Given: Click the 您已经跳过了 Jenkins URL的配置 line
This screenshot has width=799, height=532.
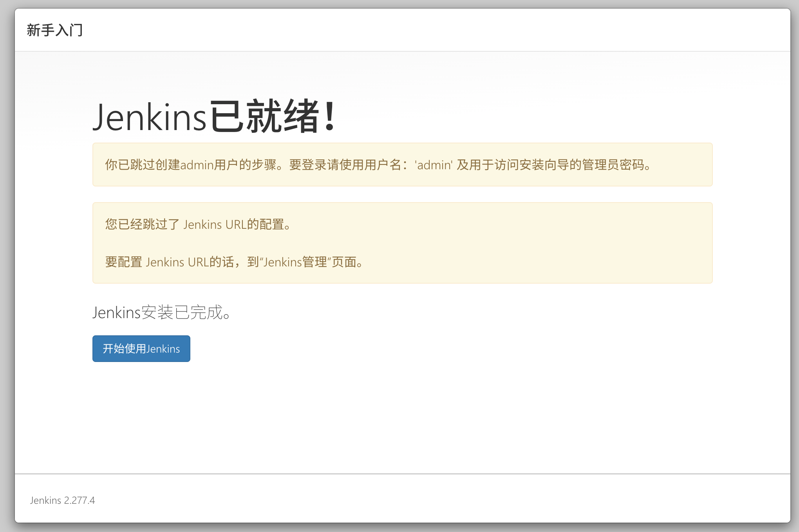Looking at the screenshot, I should pos(198,224).
